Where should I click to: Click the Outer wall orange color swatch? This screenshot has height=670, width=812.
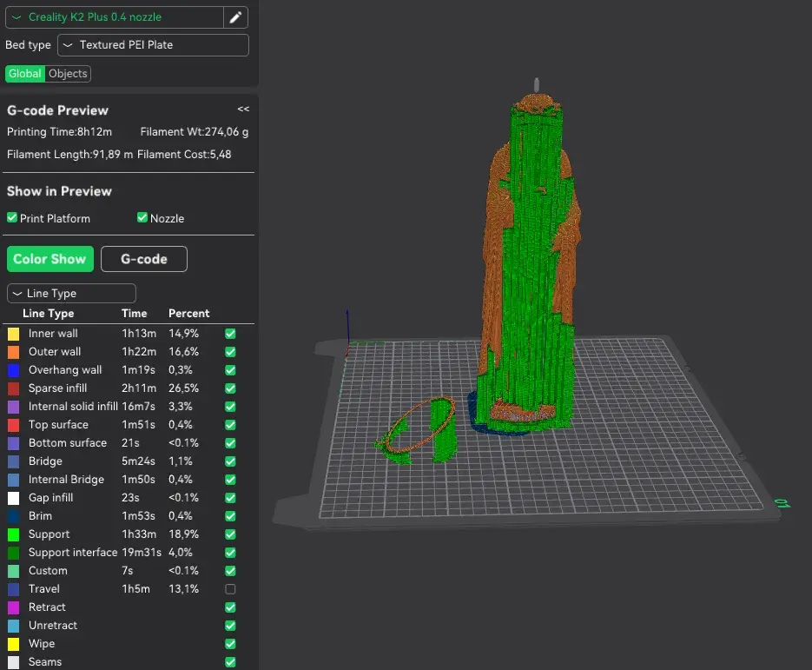coord(14,352)
